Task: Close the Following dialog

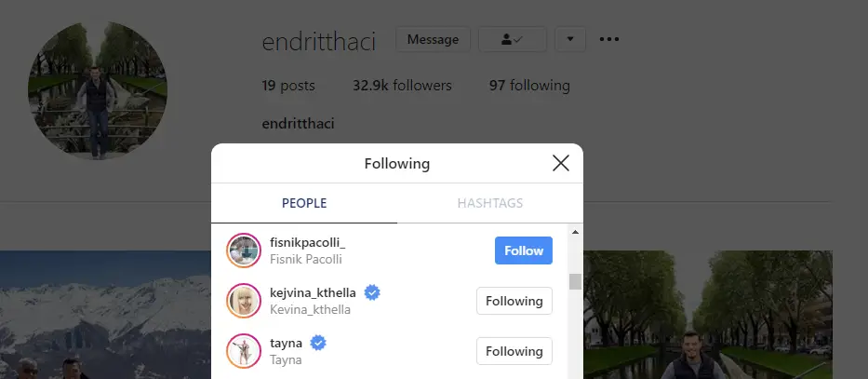Action: click(561, 163)
